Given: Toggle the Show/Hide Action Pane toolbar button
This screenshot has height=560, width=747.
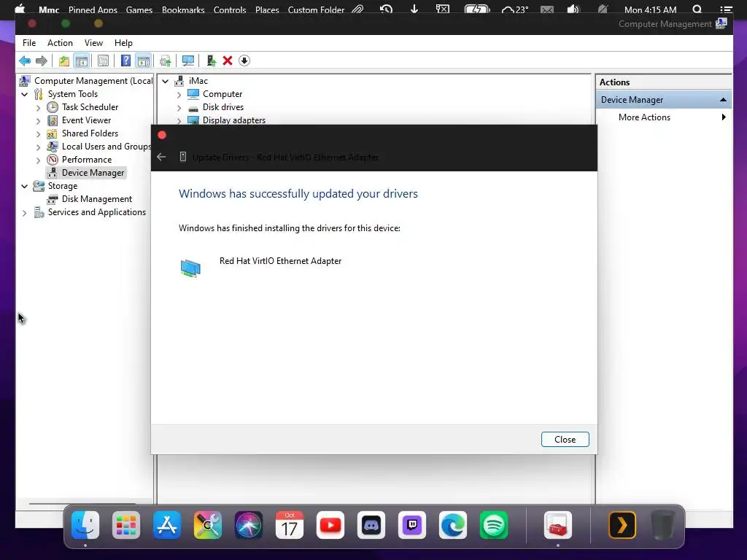Looking at the screenshot, I should (x=144, y=61).
